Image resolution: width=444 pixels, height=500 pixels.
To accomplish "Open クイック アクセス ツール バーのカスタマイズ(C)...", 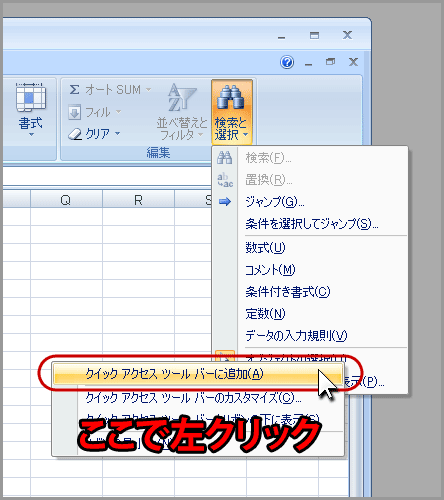I will click(198, 398).
